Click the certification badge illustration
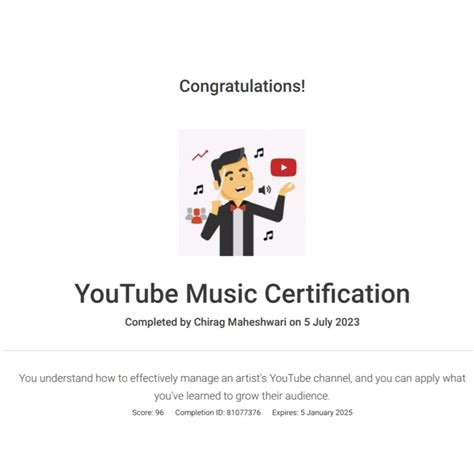474x455 pixels. [242, 193]
